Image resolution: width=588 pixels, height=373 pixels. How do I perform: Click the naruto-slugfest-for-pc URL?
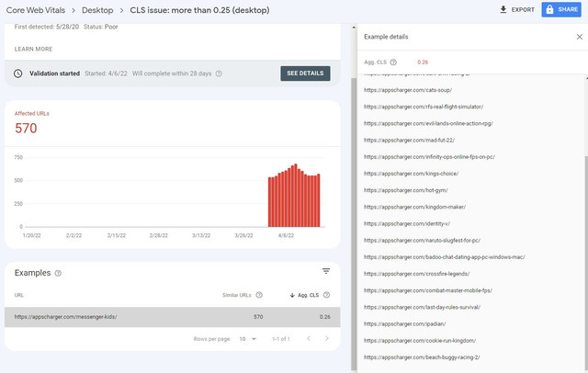click(x=422, y=241)
